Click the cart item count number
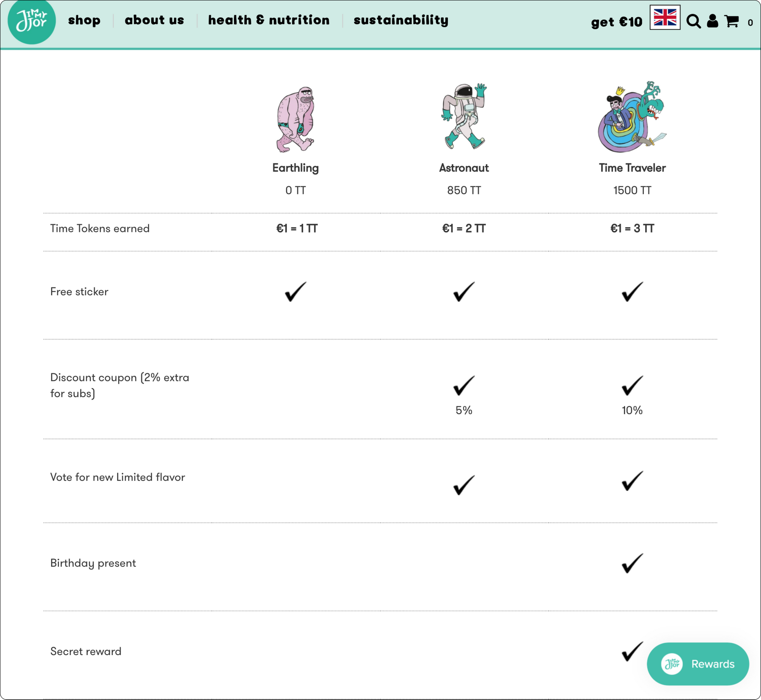 [x=750, y=23]
